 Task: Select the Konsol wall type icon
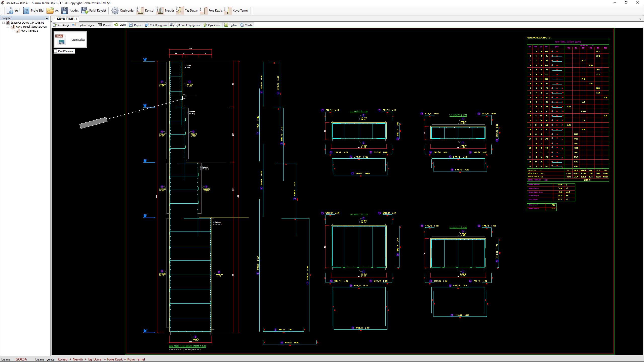(x=140, y=11)
